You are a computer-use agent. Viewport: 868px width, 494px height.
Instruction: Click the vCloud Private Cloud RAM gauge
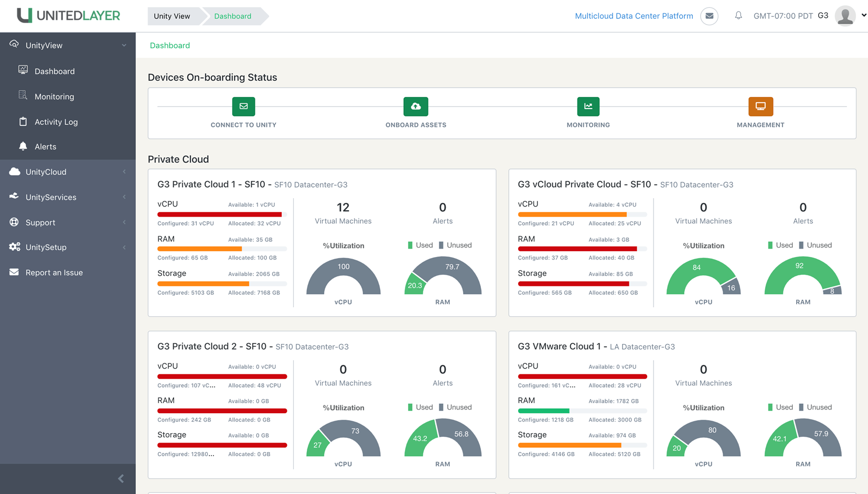click(x=803, y=275)
